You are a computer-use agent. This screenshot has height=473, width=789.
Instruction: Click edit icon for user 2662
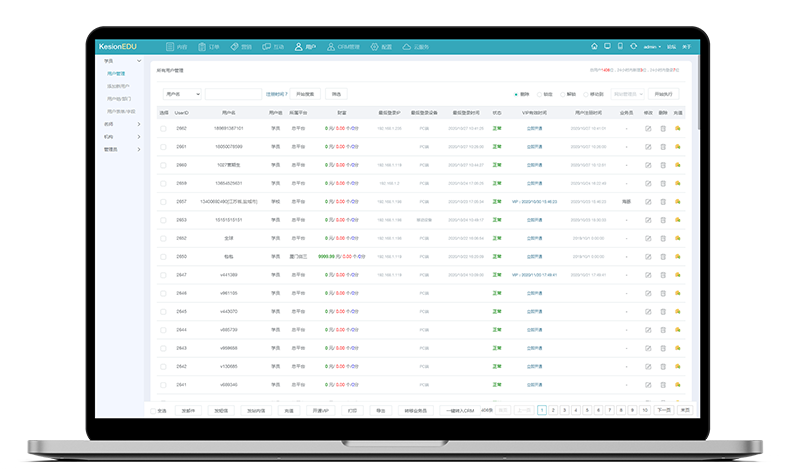point(648,128)
